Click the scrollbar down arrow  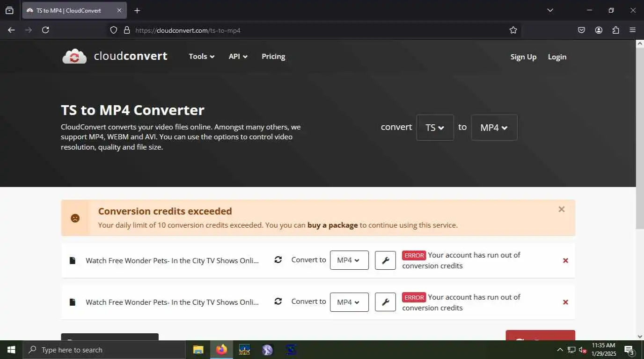(640, 336)
